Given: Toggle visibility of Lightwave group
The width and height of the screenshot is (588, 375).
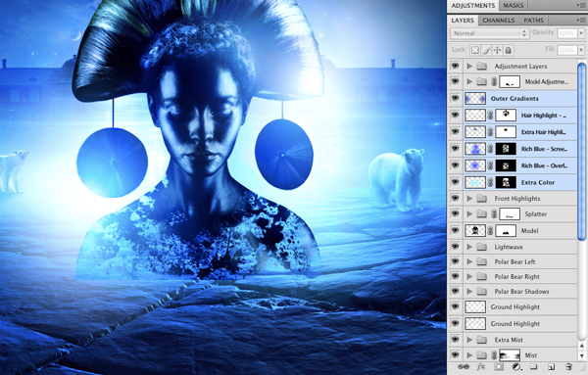Looking at the screenshot, I should click(455, 247).
